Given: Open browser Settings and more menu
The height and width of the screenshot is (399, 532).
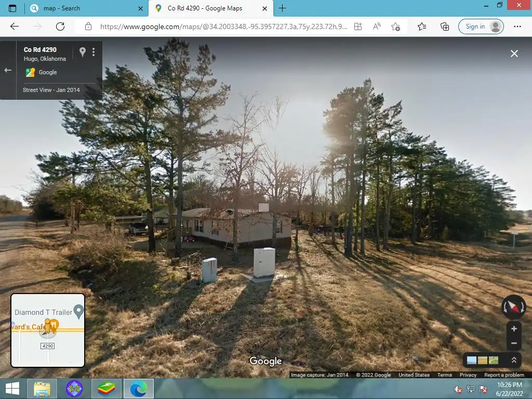Looking at the screenshot, I should click(x=517, y=26).
